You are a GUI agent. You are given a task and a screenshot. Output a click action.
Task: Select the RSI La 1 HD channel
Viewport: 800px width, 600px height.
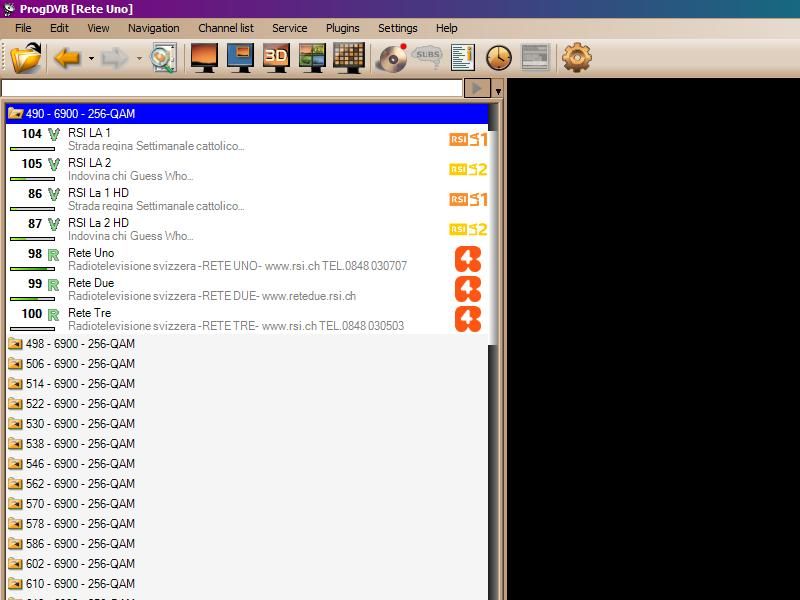[x=98, y=193]
